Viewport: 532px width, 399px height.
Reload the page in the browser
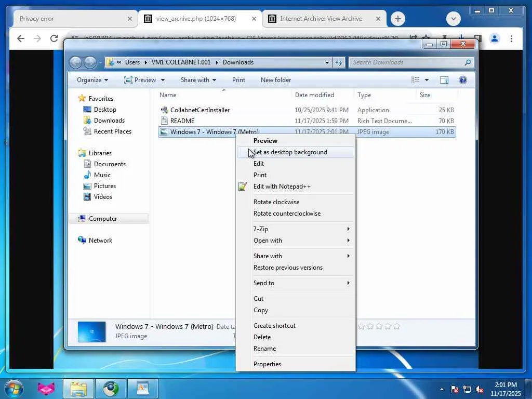(54, 38)
